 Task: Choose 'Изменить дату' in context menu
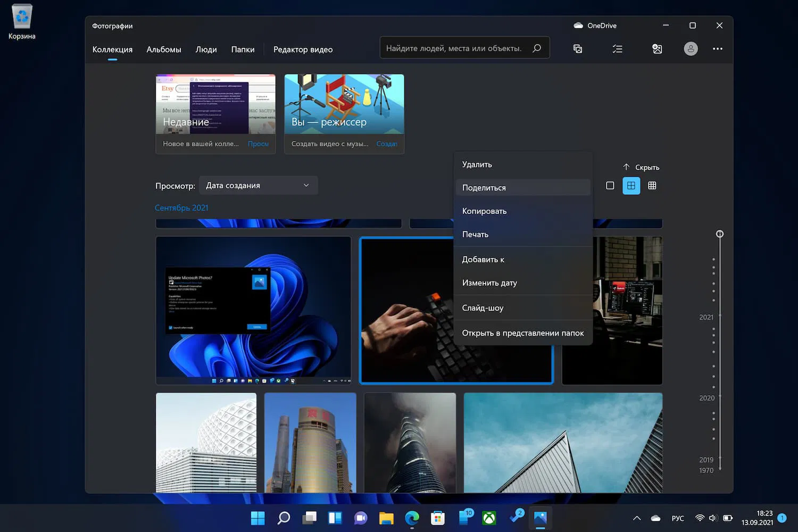[x=523, y=282]
